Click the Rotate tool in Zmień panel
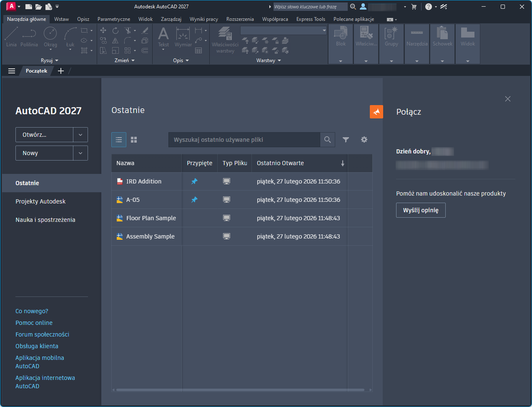532x407 pixels. coord(115,30)
